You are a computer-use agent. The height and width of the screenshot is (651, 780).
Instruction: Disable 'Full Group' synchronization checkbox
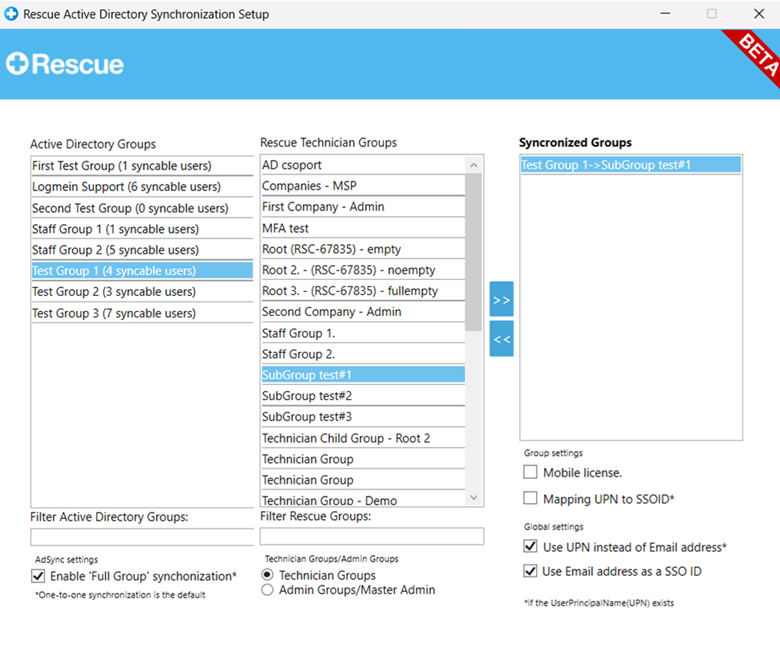[x=38, y=576]
